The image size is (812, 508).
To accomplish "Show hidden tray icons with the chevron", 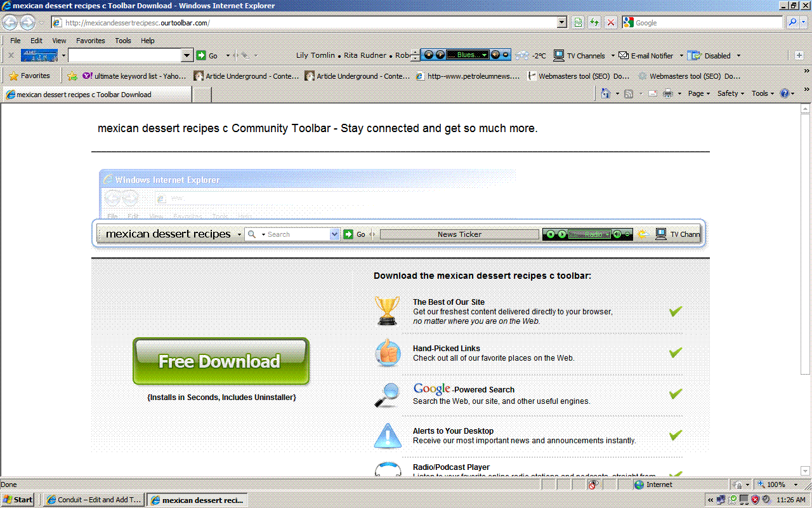I will click(710, 500).
